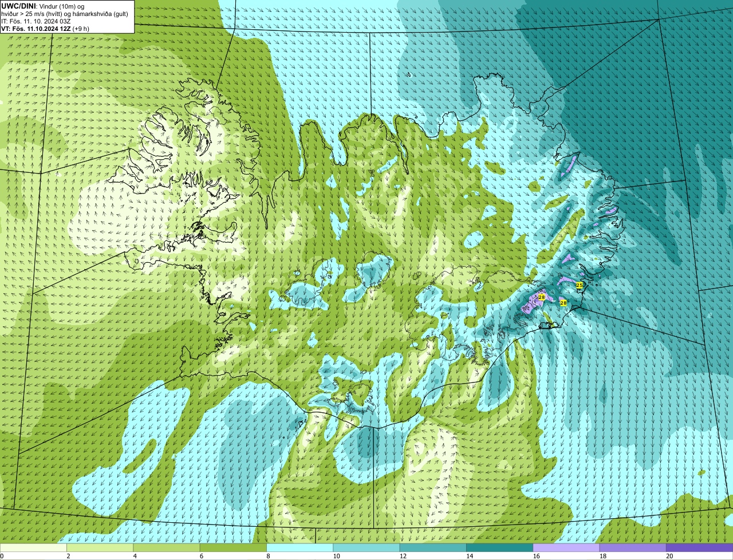
Task: Click the scale label '10'
Action: click(x=336, y=556)
